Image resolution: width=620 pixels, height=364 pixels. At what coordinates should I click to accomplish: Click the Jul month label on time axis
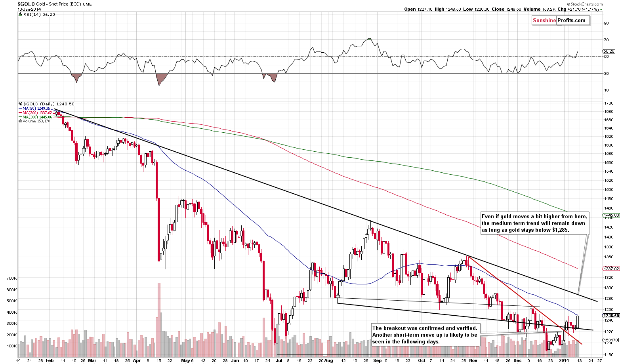[x=279, y=360]
